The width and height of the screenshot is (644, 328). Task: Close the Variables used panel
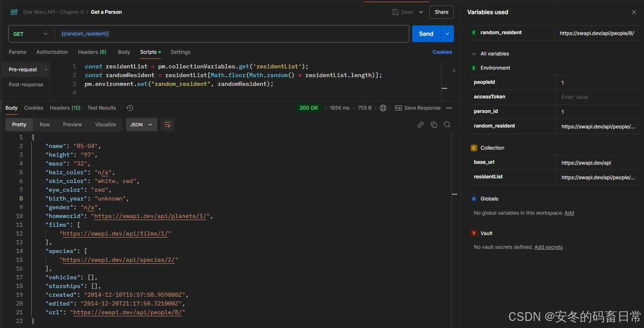tap(634, 12)
